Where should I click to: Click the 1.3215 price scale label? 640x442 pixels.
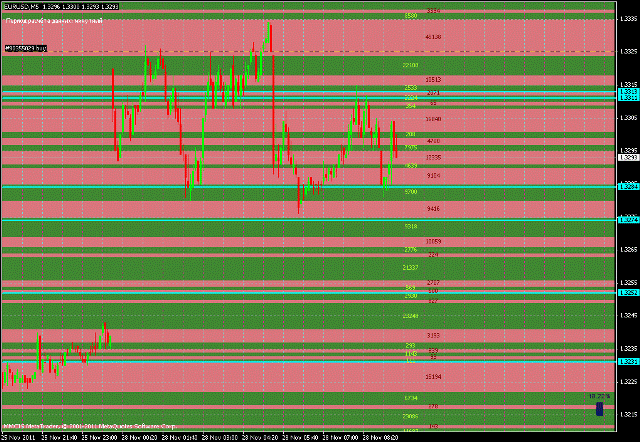pyautogui.click(x=629, y=414)
